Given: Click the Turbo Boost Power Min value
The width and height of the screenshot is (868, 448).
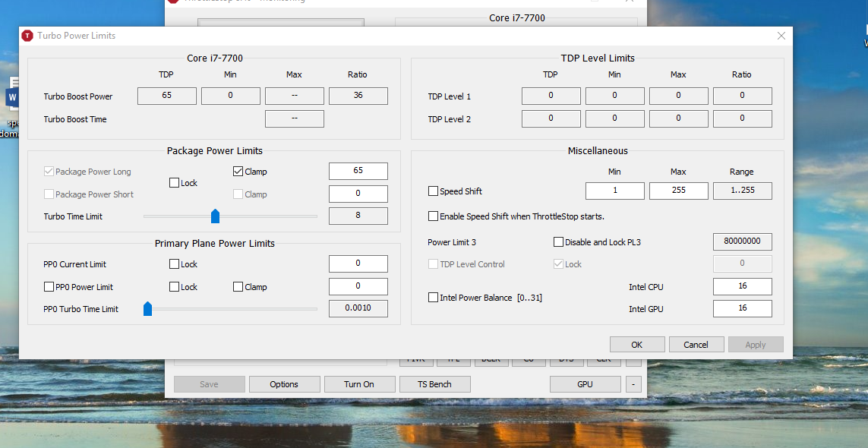Looking at the screenshot, I should pos(230,96).
